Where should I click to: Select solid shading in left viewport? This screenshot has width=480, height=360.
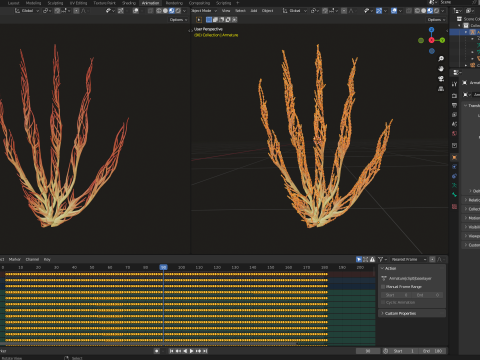pos(165,11)
